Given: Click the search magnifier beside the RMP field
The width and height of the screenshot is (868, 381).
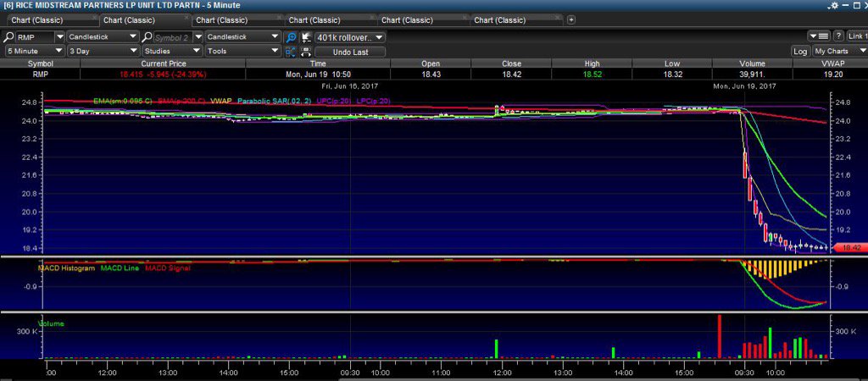Looking at the screenshot, I should [x=8, y=37].
